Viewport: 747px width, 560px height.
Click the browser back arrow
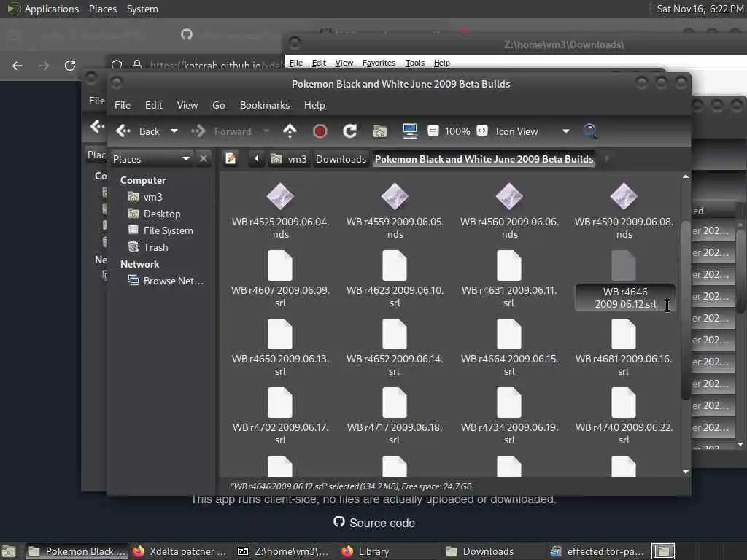(x=18, y=66)
